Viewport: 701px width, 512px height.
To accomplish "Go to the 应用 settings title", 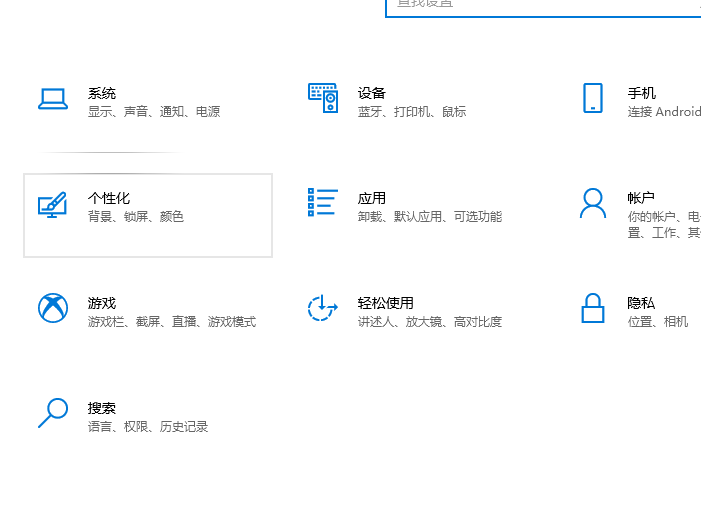I will (x=371, y=198).
